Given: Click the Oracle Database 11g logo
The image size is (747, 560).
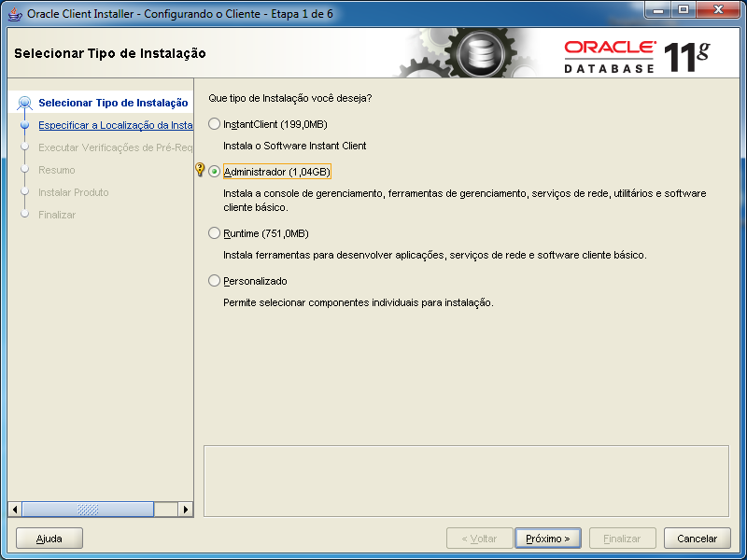Looking at the screenshot, I should [x=637, y=57].
